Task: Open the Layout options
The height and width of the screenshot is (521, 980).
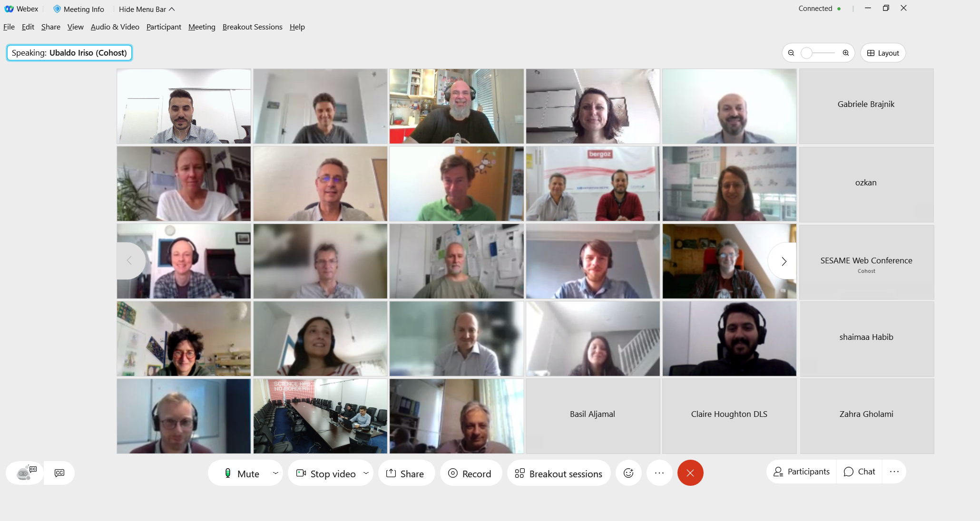Action: [883, 53]
